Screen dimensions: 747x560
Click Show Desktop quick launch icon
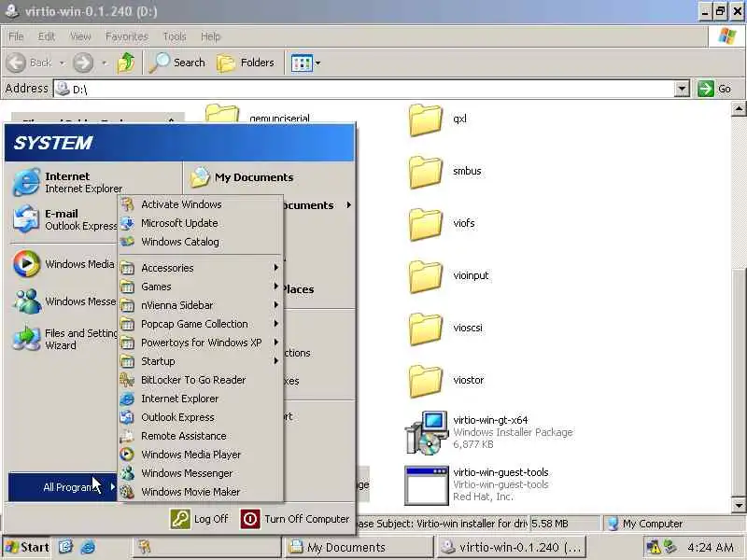pos(65,547)
